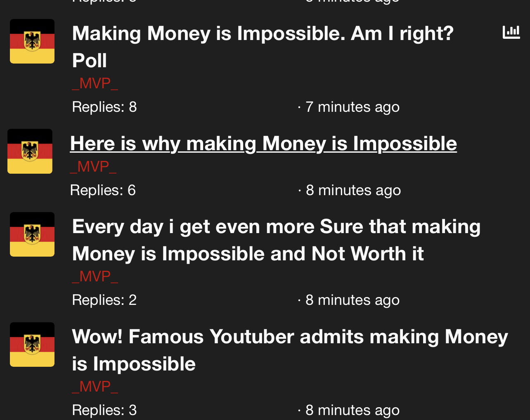Open 'Wow! Famous Youtuber admits' thread
This screenshot has width=530, height=420.
click(290, 350)
